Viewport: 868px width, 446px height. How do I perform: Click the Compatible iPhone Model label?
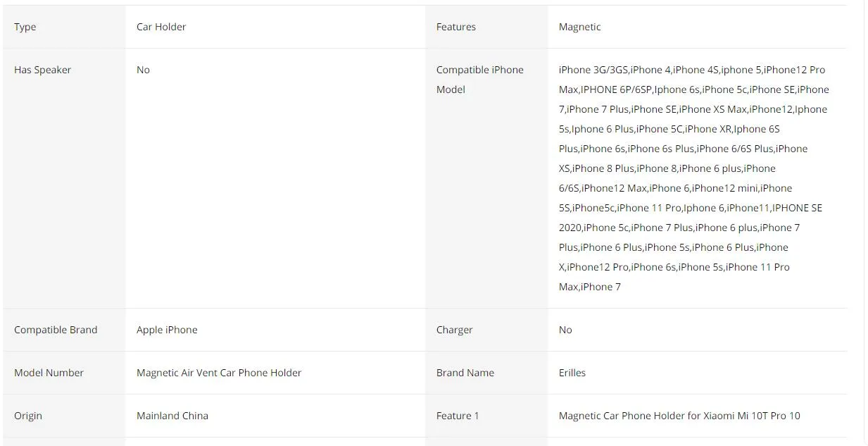[480, 80]
